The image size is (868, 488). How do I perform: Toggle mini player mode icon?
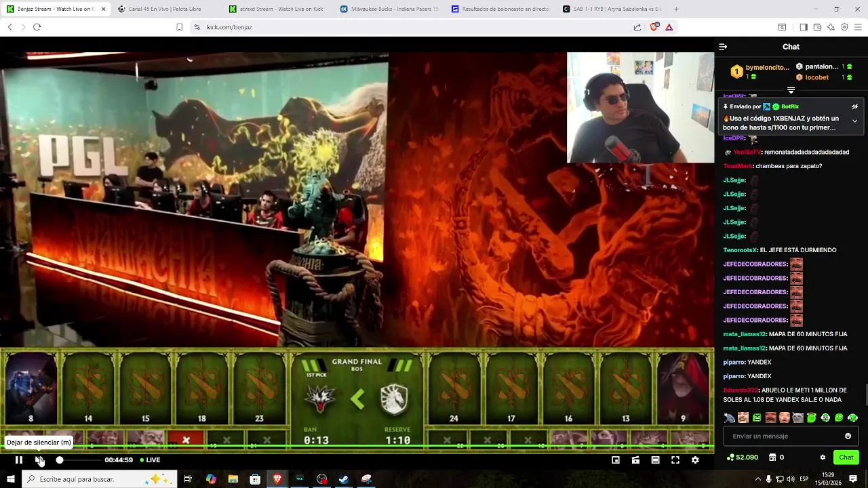616,460
